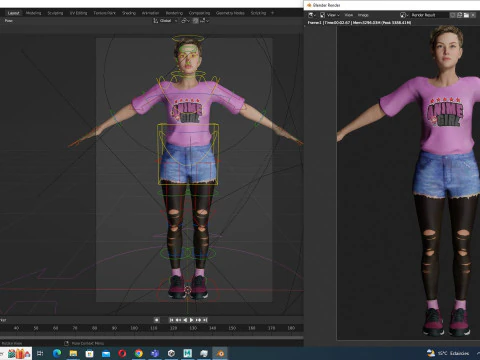Open the second View menu in Render window

tap(349, 15)
